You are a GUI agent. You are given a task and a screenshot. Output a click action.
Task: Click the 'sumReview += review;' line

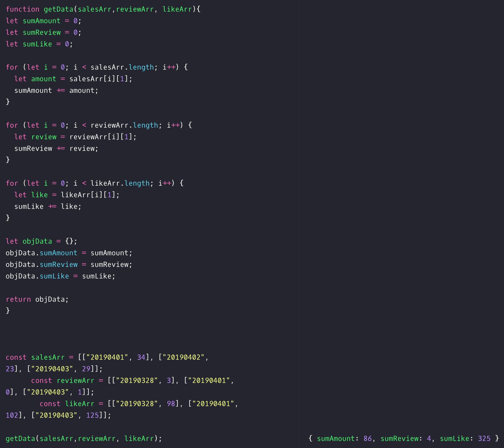click(x=56, y=149)
